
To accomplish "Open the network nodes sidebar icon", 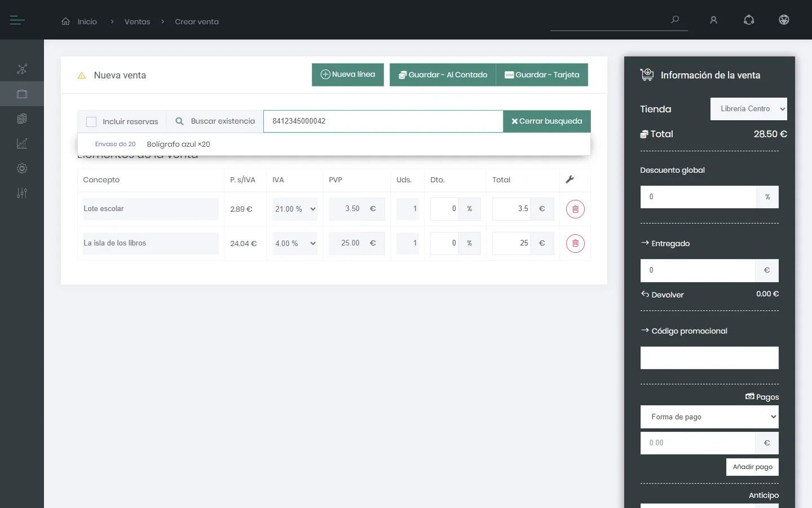I will tap(22, 69).
